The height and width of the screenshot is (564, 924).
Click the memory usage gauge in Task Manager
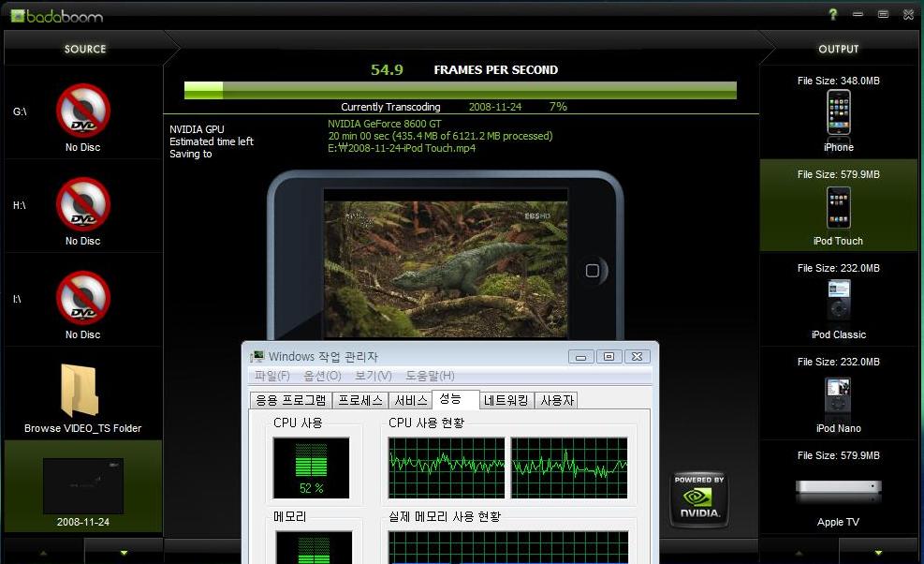(x=315, y=547)
